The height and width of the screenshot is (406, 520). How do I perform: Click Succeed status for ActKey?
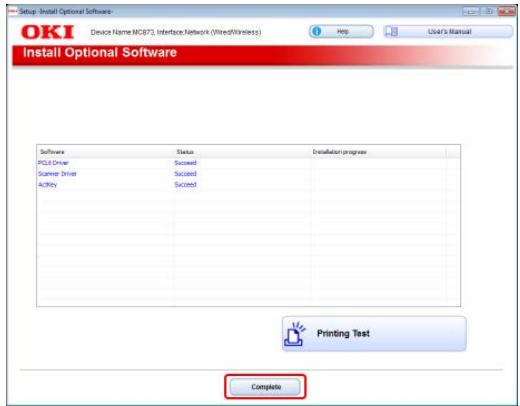coord(185,184)
